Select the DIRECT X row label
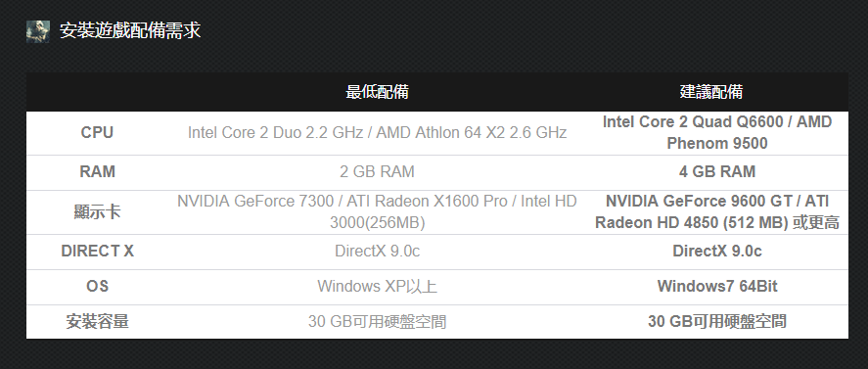The image size is (868, 369). pos(98,251)
